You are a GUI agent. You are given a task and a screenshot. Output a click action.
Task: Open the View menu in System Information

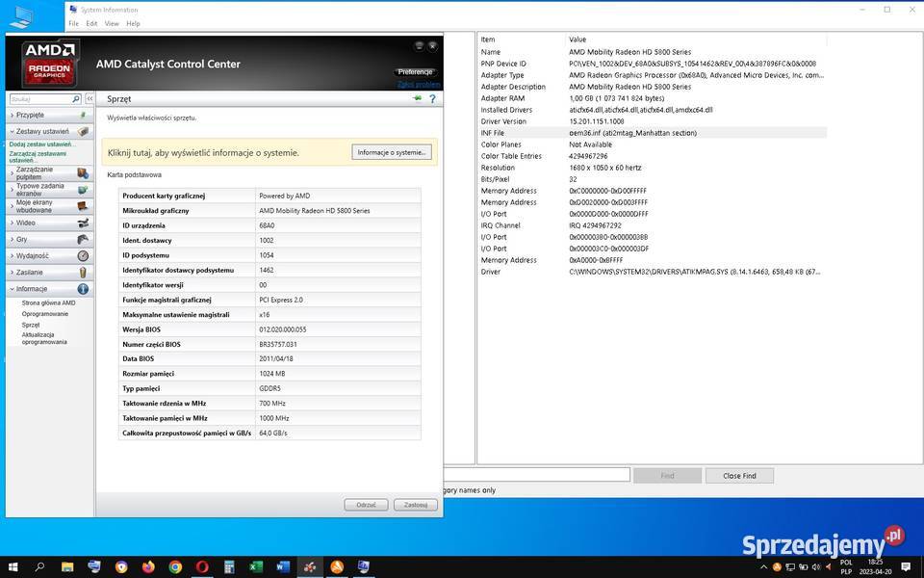click(x=112, y=23)
